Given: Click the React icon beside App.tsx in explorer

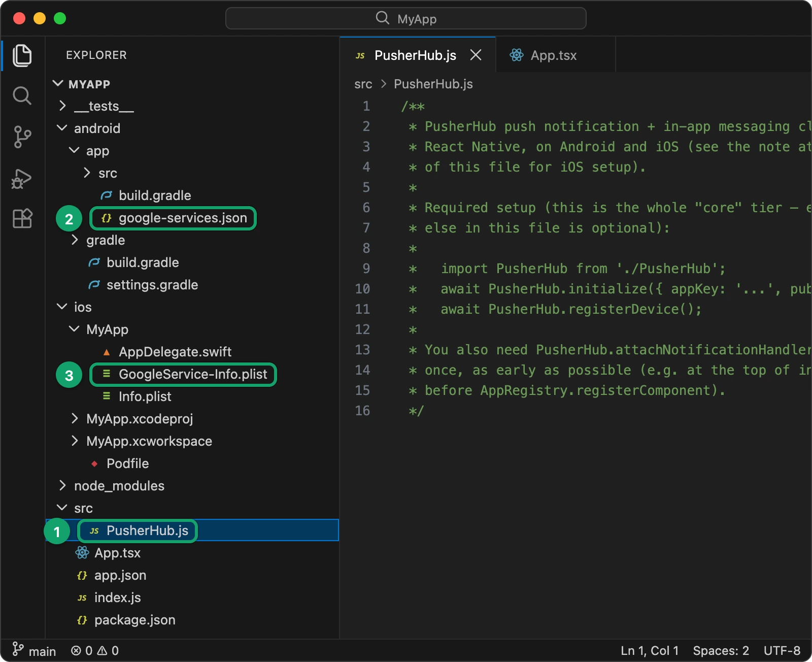Looking at the screenshot, I should (82, 552).
